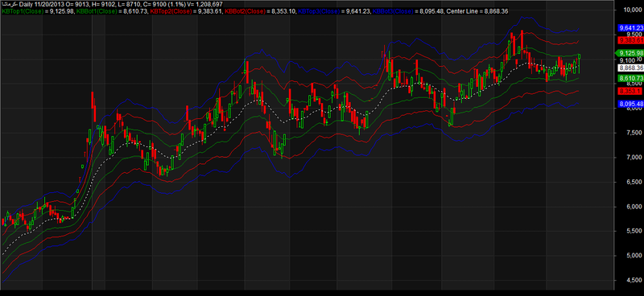
Task: Click the 10,000 axis label
Action: tap(633, 10)
